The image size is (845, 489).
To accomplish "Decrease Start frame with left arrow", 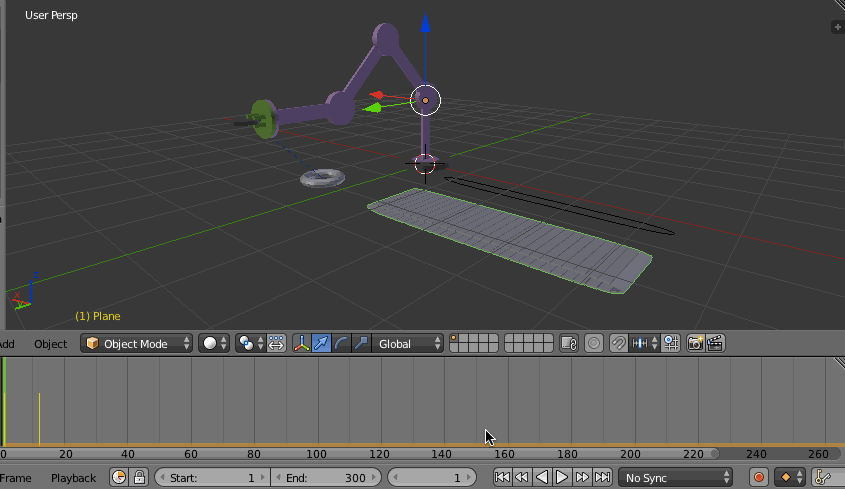I will (x=162, y=478).
